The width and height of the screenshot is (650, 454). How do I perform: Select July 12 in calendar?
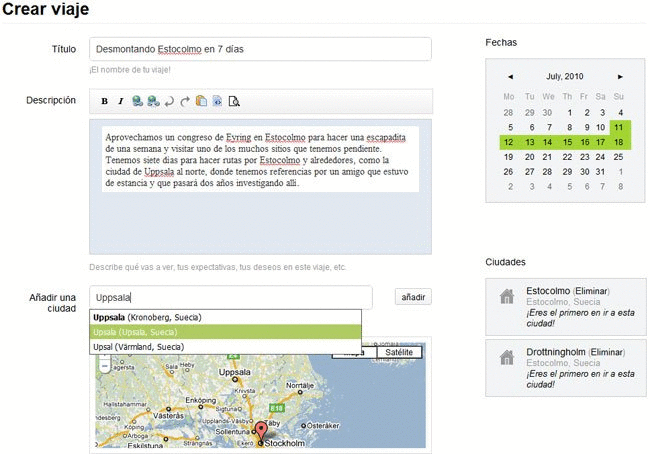click(509, 142)
